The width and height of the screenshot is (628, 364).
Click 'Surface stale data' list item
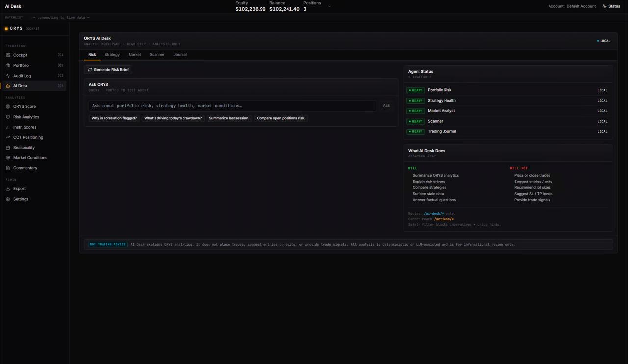pos(428,194)
